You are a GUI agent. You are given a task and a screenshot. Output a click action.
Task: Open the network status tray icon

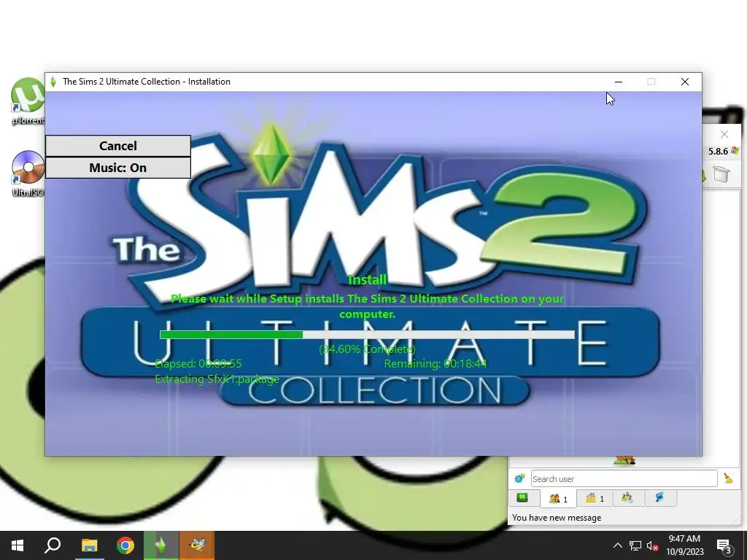click(635, 545)
